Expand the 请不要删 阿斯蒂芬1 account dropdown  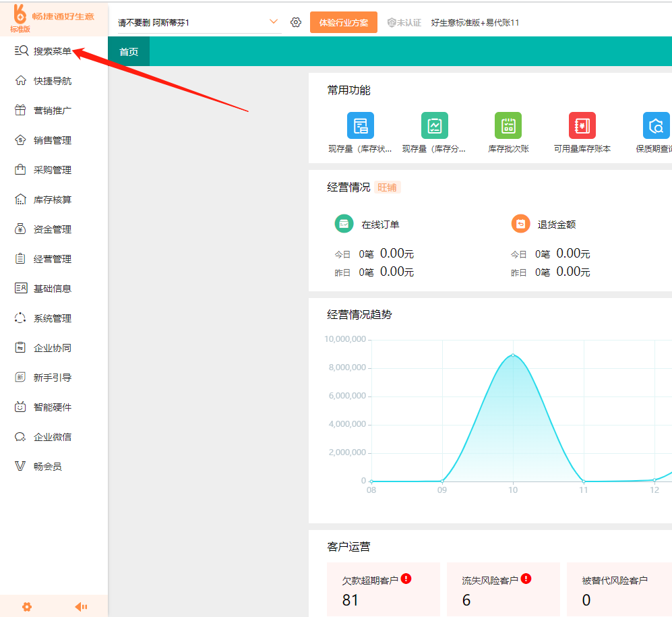[x=273, y=22]
